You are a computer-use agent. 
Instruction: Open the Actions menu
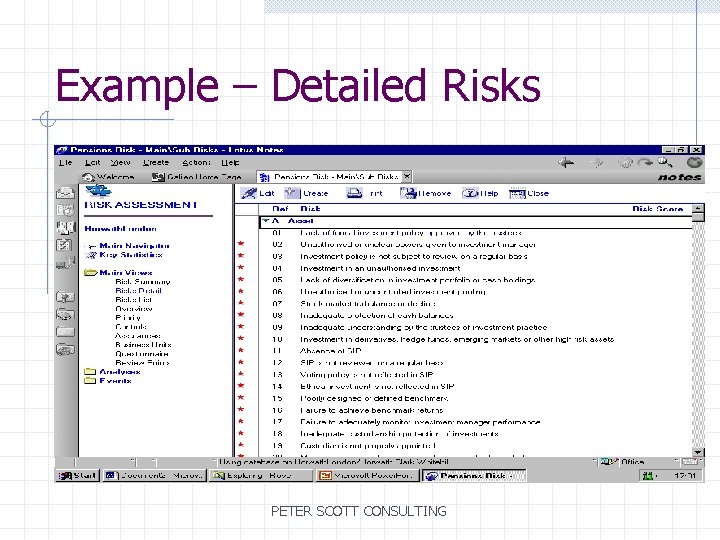196,163
